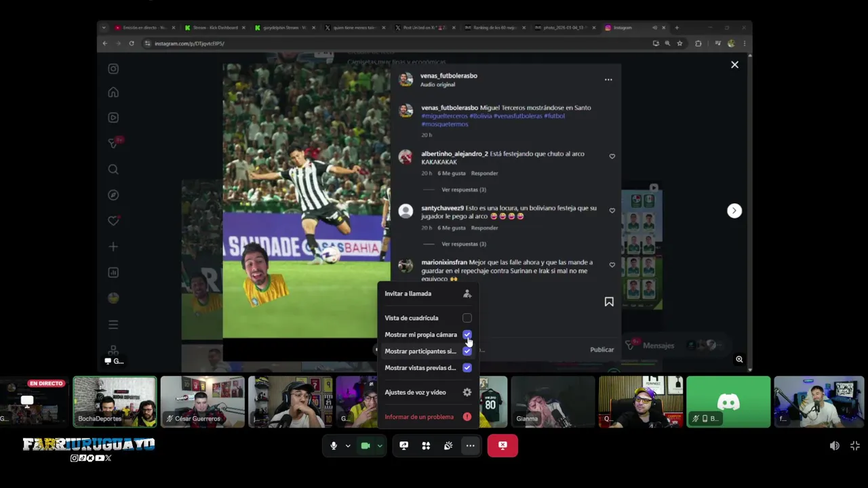This screenshot has height=488, width=868.
Task: Open the hamburger menu in Instagram sidebar
Action: (x=113, y=325)
